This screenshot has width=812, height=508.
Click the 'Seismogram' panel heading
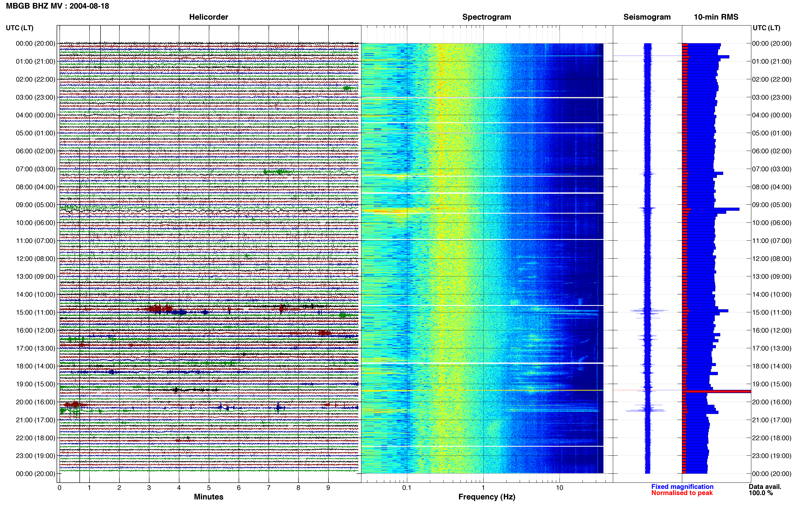click(647, 17)
